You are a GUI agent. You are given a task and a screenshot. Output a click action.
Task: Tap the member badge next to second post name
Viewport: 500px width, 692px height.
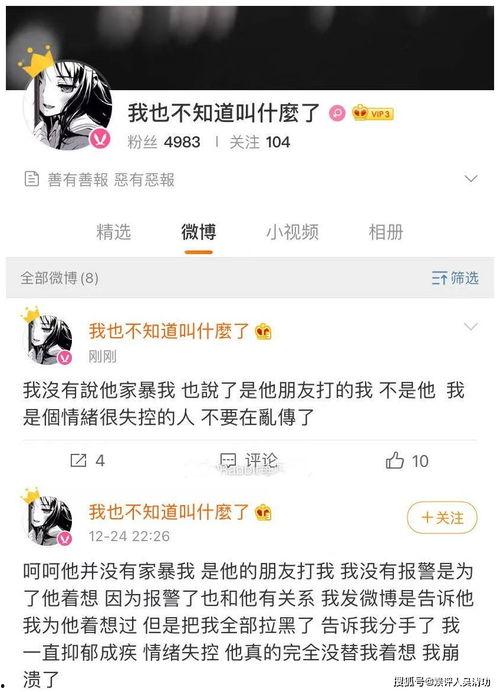click(x=263, y=513)
